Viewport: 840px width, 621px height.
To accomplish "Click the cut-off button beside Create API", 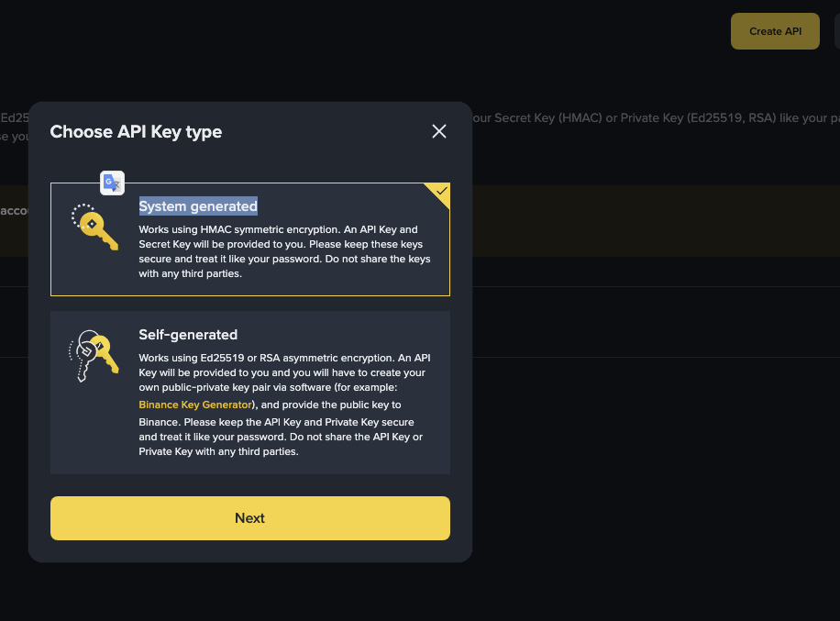I will click(x=836, y=31).
